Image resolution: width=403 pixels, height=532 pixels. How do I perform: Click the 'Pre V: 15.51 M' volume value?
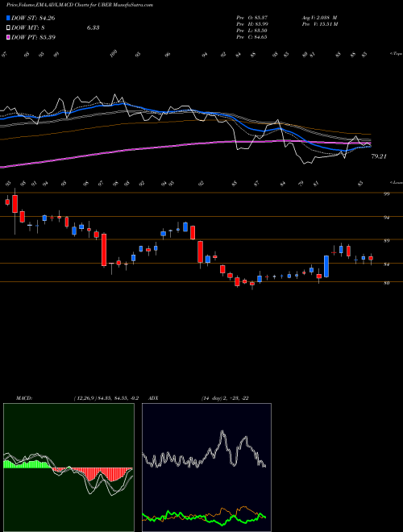(x=319, y=24)
